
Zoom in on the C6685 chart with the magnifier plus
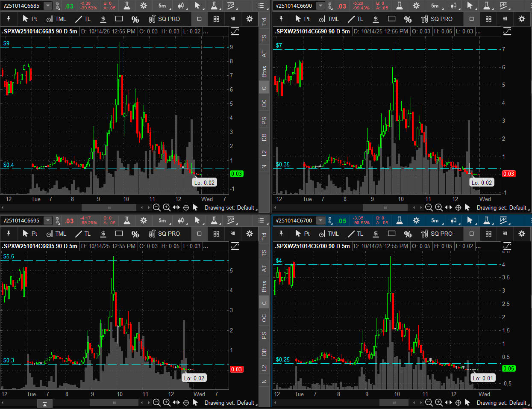[167, 207]
